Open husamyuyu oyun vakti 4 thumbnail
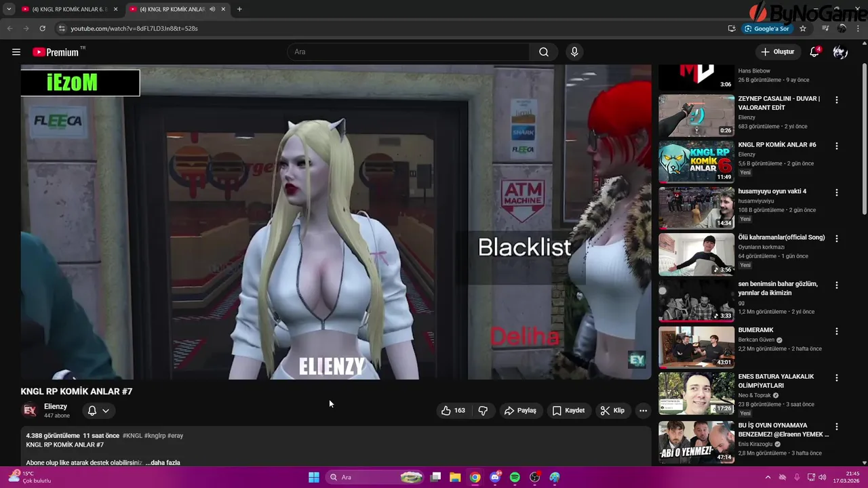 click(696, 208)
